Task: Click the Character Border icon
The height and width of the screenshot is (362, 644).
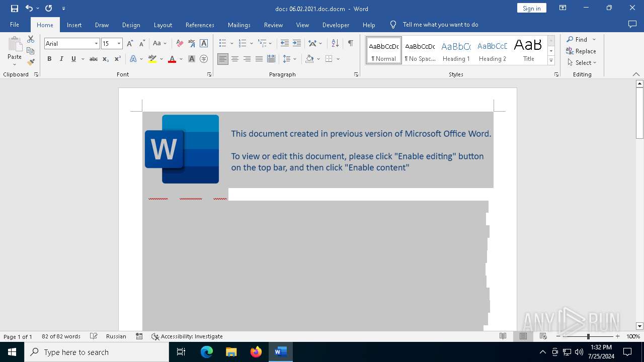Action: pyautogui.click(x=204, y=44)
